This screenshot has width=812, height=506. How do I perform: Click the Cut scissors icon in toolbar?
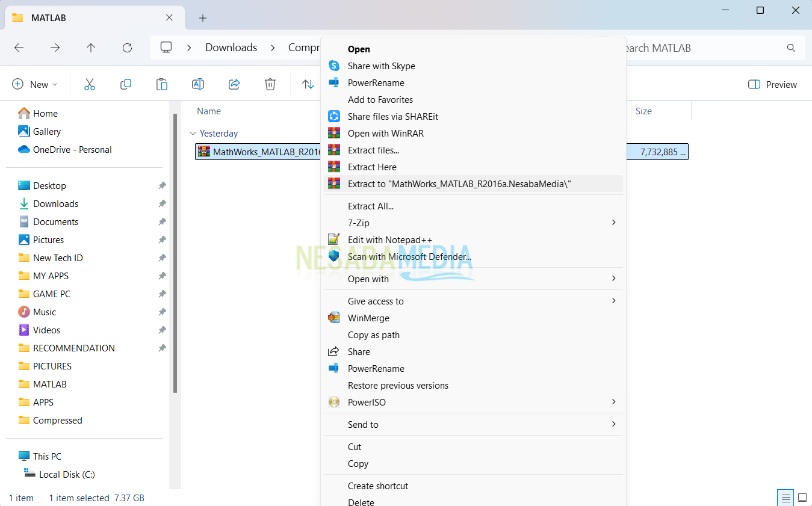tap(90, 85)
